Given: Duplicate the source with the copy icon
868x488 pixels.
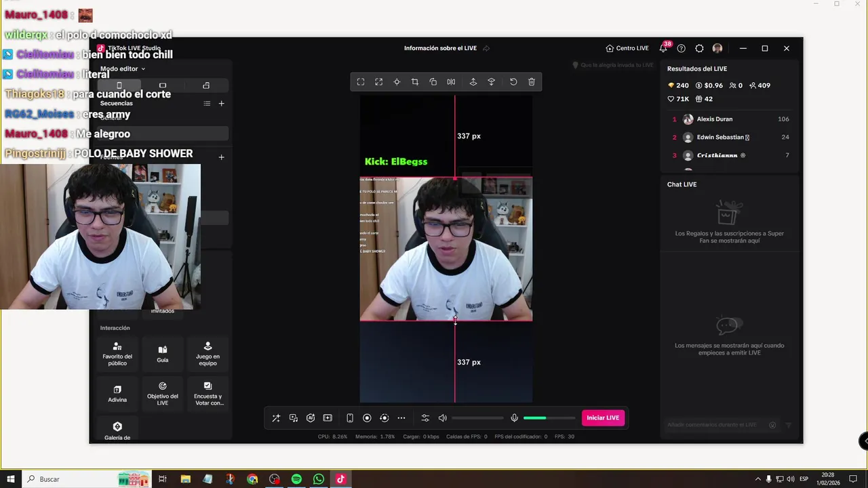Looking at the screenshot, I should pyautogui.click(x=433, y=82).
